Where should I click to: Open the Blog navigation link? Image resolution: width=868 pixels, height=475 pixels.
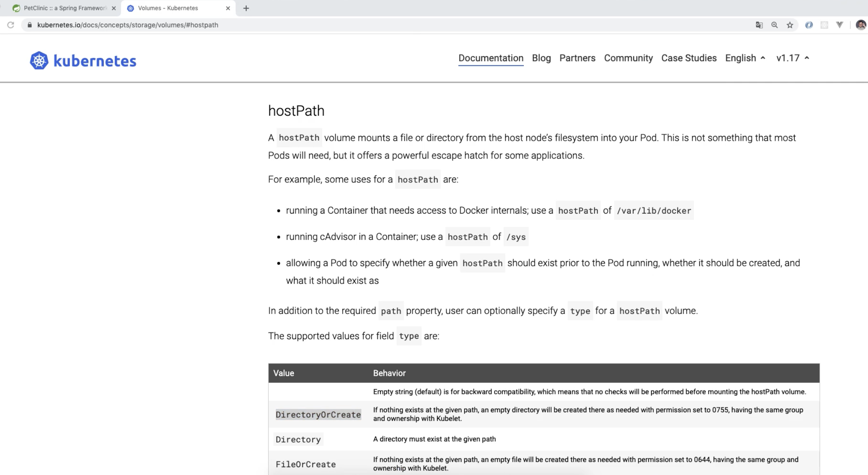(x=541, y=58)
